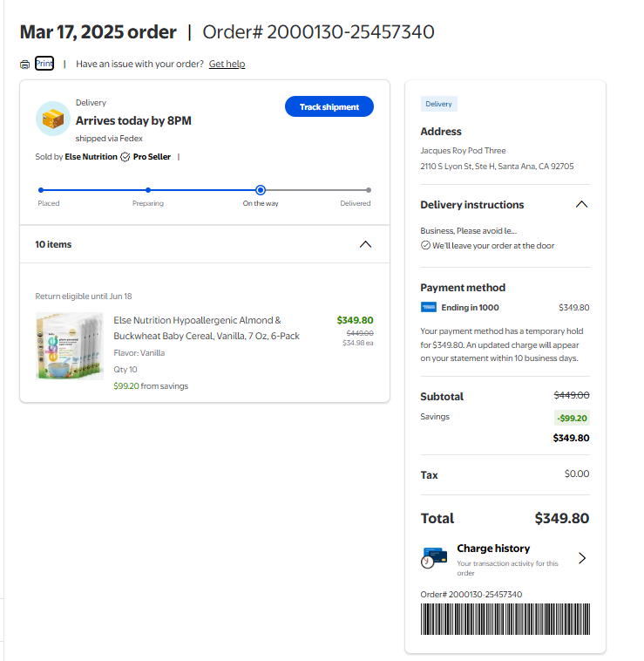Image resolution: width=644 pixels, height=661 pixels.
Task: Open Charge history with the right arrow
Action: coord(582,558)
